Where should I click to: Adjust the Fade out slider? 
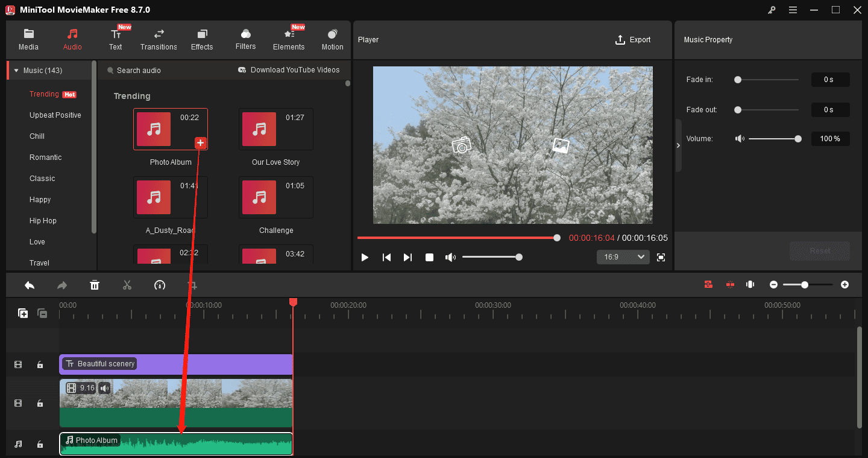pyautogui.click(x=767, y=110)
